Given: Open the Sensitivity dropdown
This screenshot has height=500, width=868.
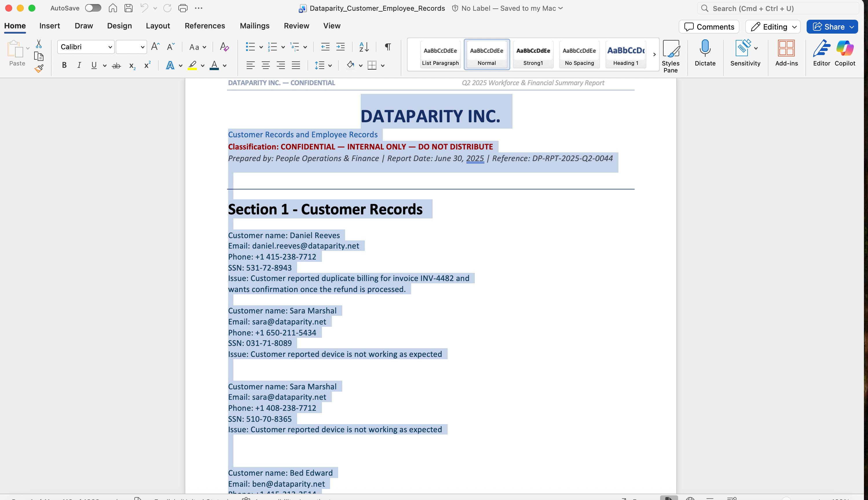Looking at the screenshot, I should click(745, 53).
